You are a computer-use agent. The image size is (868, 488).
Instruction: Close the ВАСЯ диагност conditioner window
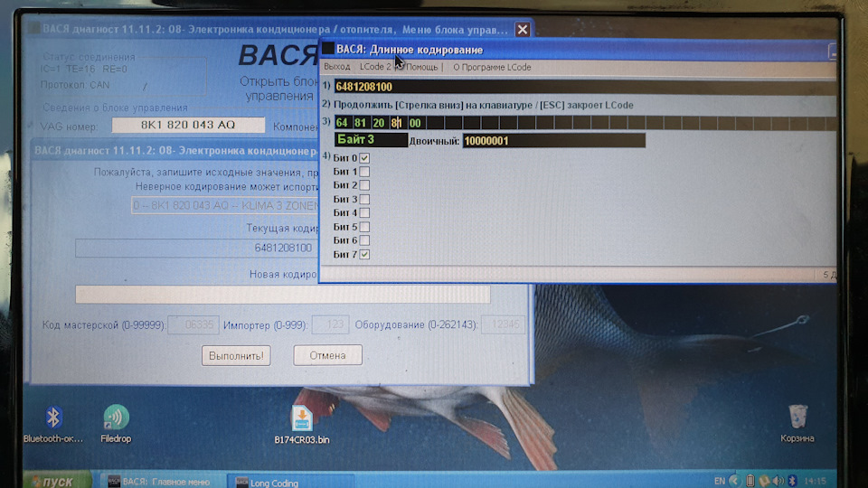[x=522, y=29]
